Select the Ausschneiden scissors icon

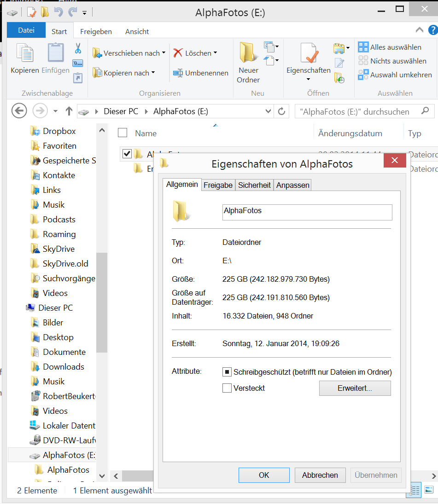coord(77,48)
